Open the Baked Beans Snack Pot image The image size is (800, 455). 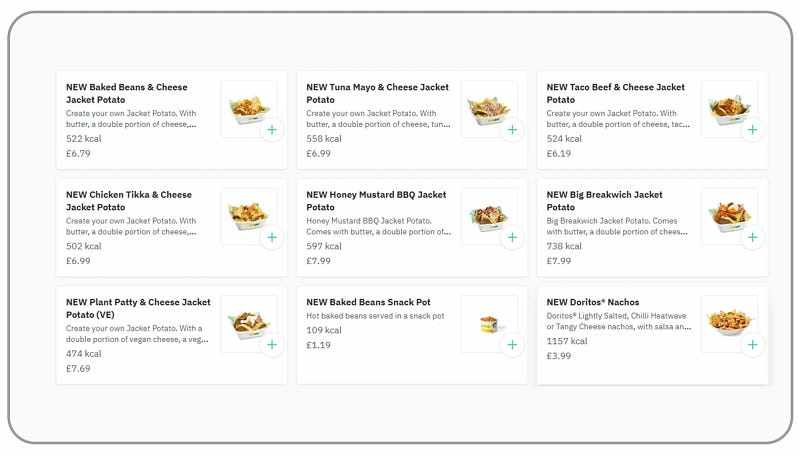tap(488, 322)
